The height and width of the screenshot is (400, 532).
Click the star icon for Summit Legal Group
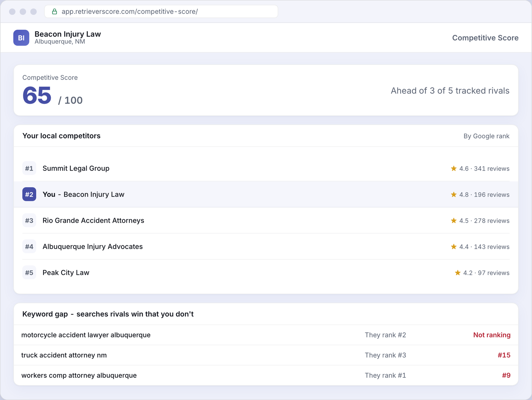454,169
